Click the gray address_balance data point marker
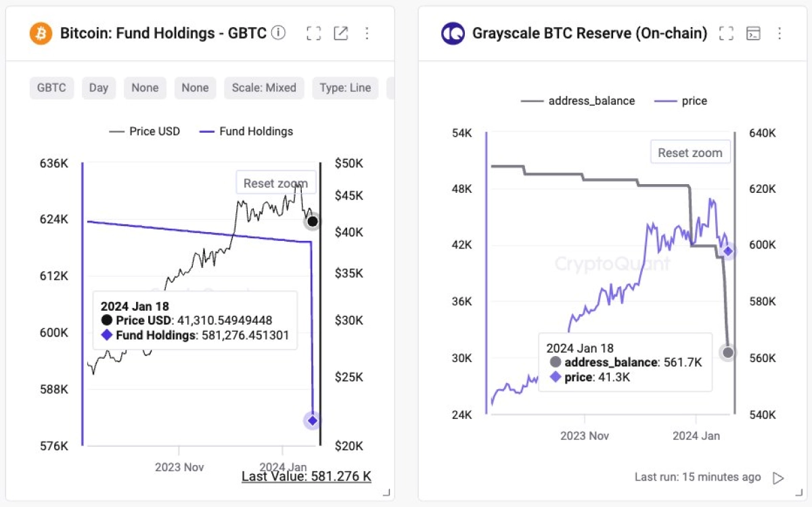 [727, 353]
